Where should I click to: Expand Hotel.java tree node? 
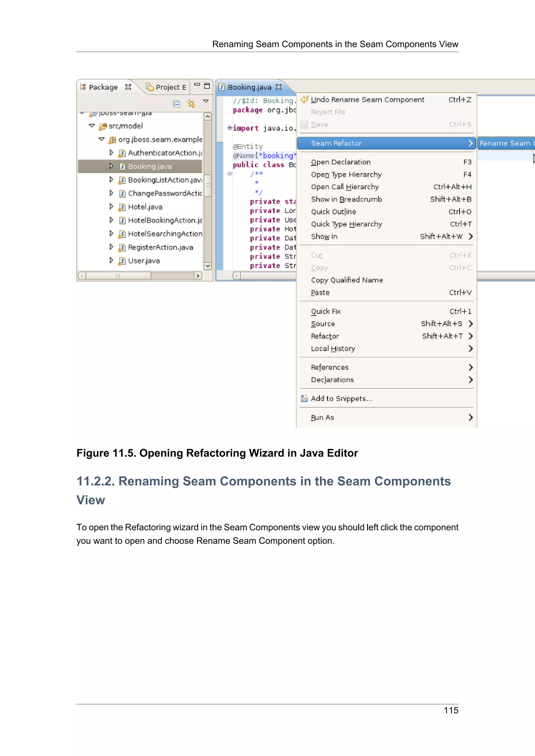pyautogui.click(x=111, y=207)
